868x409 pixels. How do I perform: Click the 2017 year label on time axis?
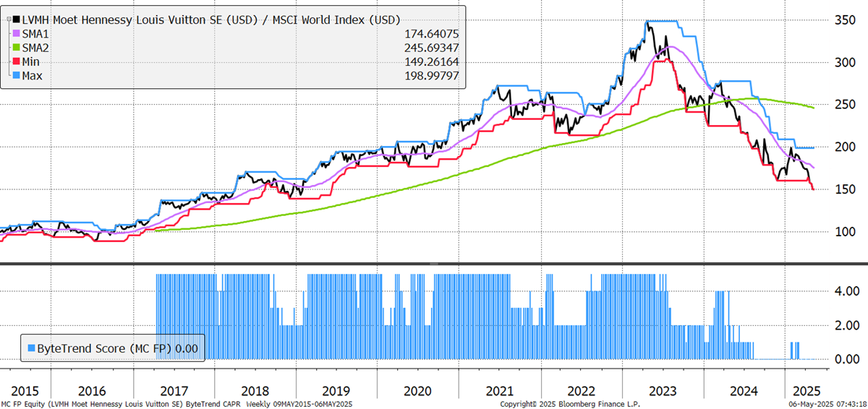pyautogui.click(x=174, y=391)
